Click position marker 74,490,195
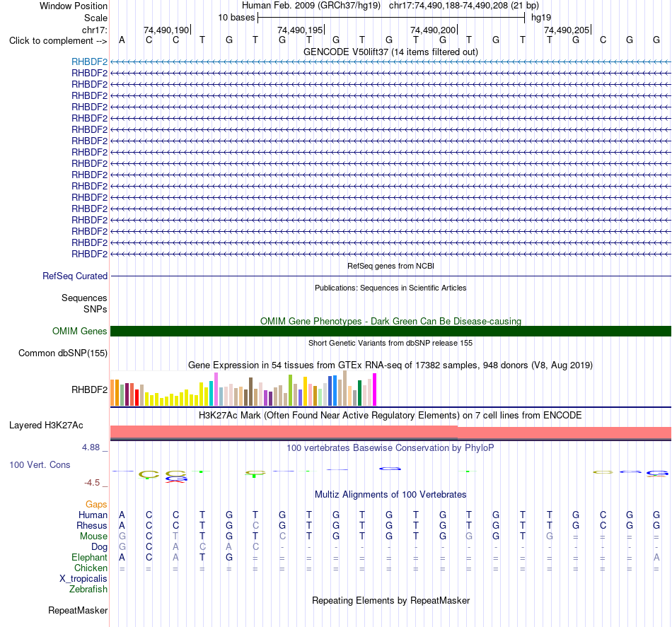This screenshot has width=672, height=627. tap(300, 30)
